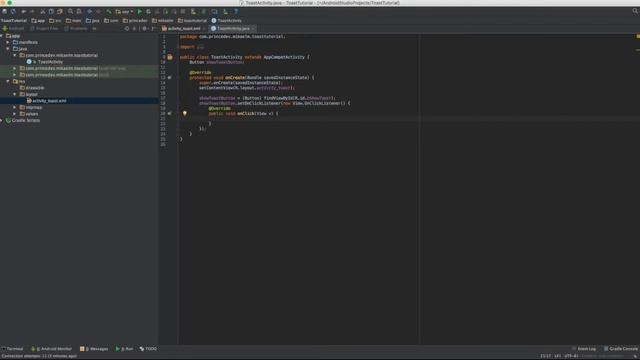Open the TODO tool window
The image size is (640, 360).
(148, 349)
